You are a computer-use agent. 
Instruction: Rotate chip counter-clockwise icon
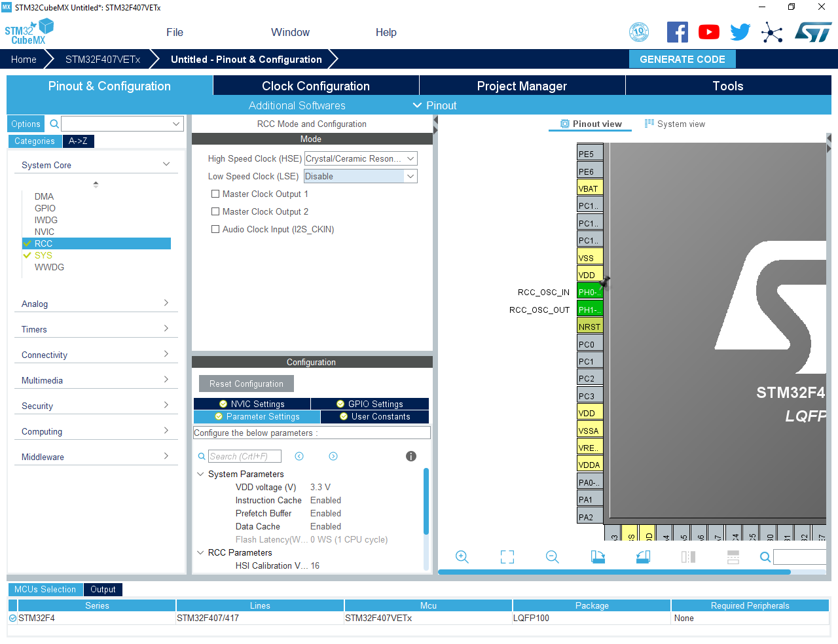[x=643, y=557]
